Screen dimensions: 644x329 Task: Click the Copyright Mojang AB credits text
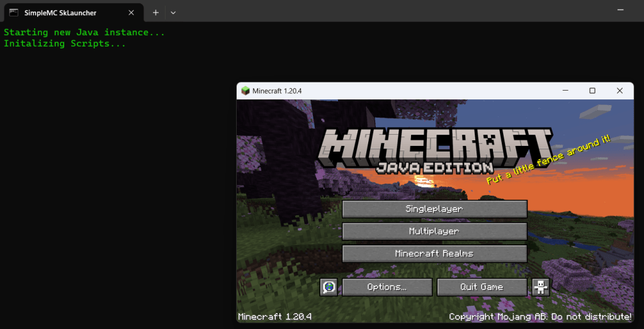(540, 316)
